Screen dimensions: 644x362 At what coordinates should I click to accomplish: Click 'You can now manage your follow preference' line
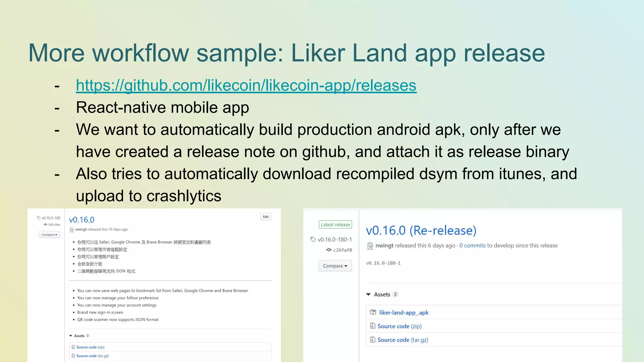118,298
